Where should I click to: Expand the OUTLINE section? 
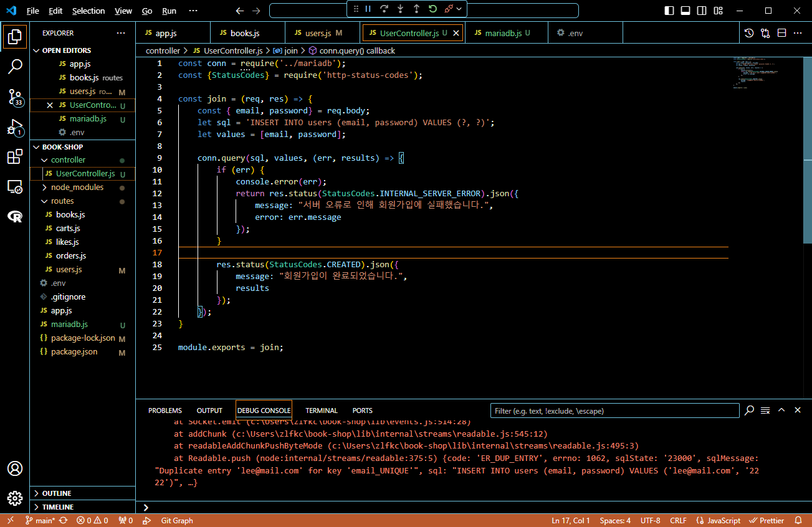[82, 493]
